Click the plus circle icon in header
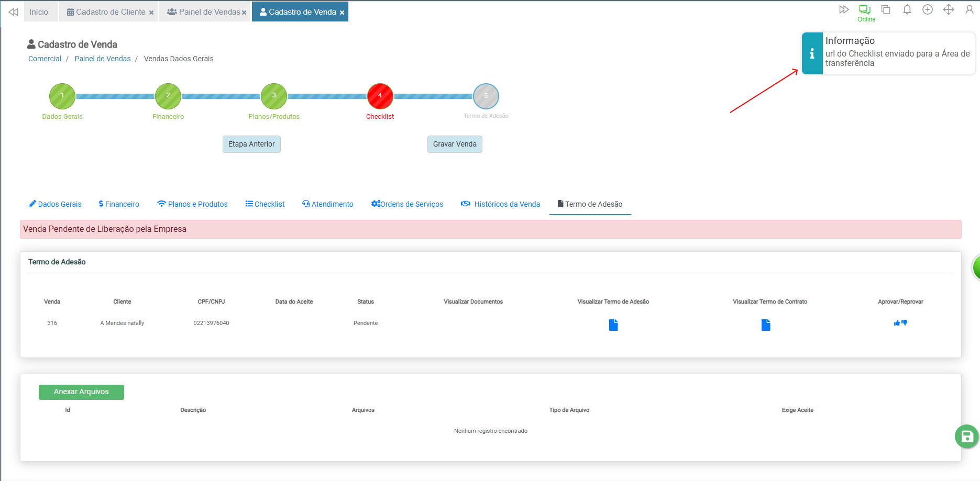Viewport: 980px width, 481px height. pos(928,10)
